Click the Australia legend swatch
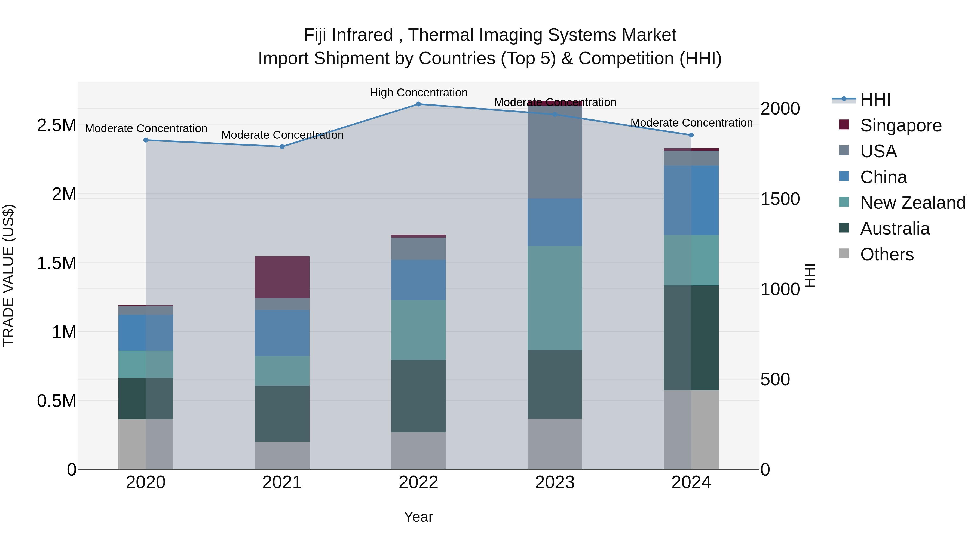This screenshot has height=551, width=980. click(844, 228)
